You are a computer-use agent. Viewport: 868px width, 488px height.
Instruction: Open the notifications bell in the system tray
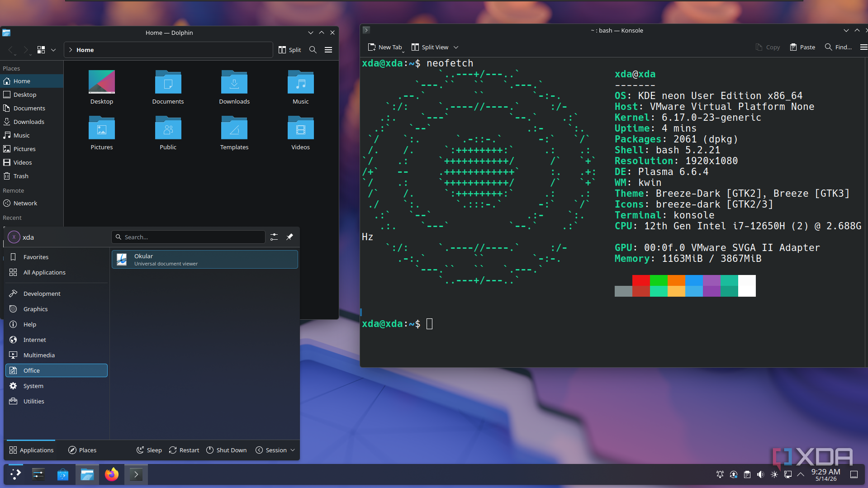click(720, 474)
